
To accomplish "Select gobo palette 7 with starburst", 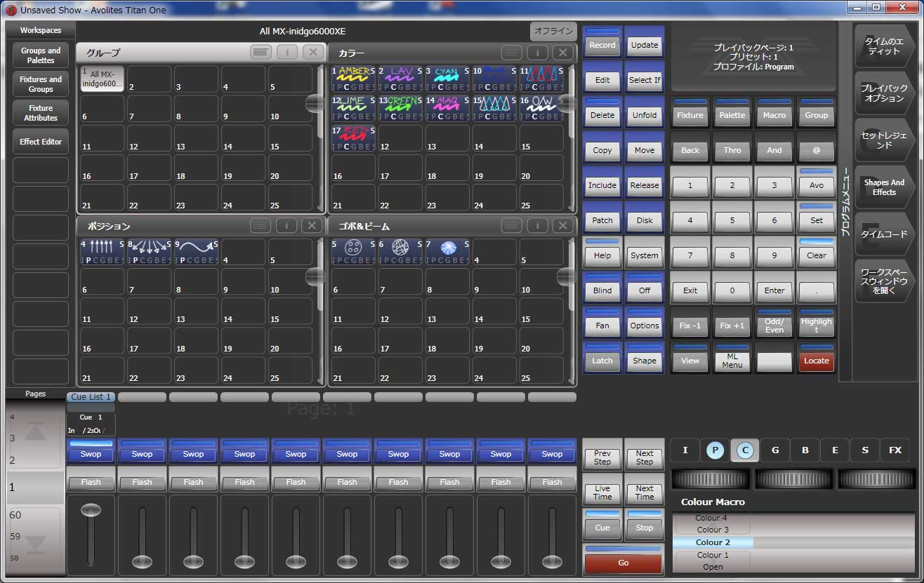I will pos(447,253).
